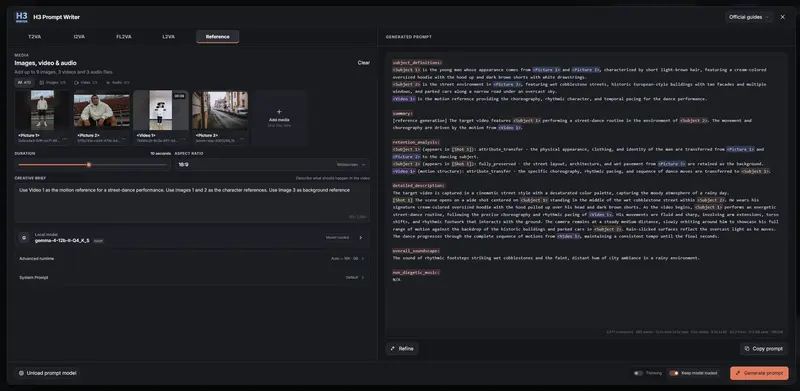Select the Video 1 thumbnail
This screenshot has height=391, width=800.
pos(161,110)
